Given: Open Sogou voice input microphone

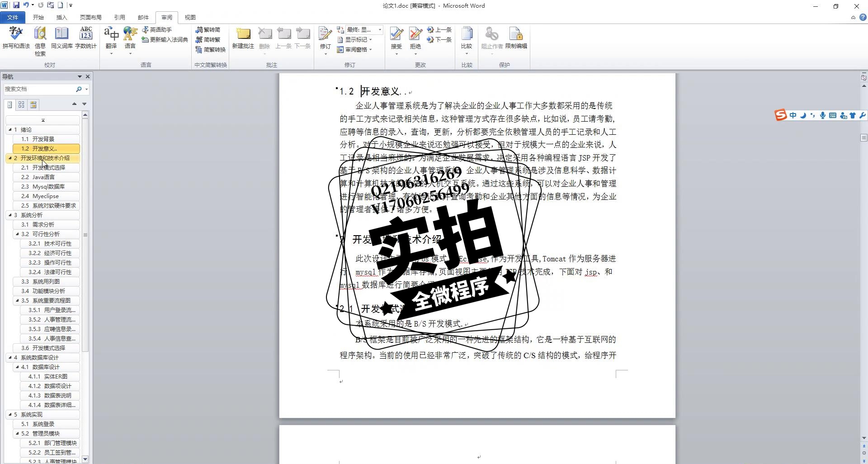Looking at the screenshot, I should (x=823, y=115).
